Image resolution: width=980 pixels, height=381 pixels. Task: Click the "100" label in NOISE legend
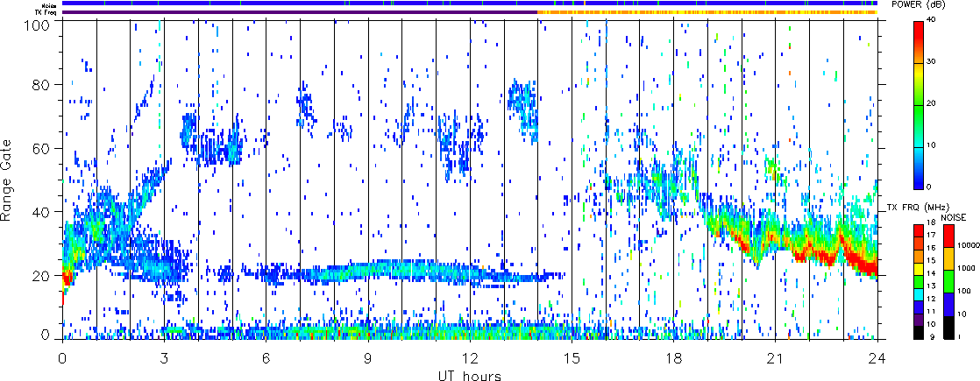click(x=963, y=292)
